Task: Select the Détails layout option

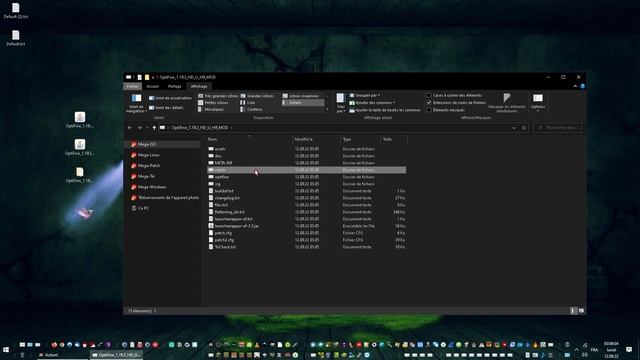Action: (303, 103)
